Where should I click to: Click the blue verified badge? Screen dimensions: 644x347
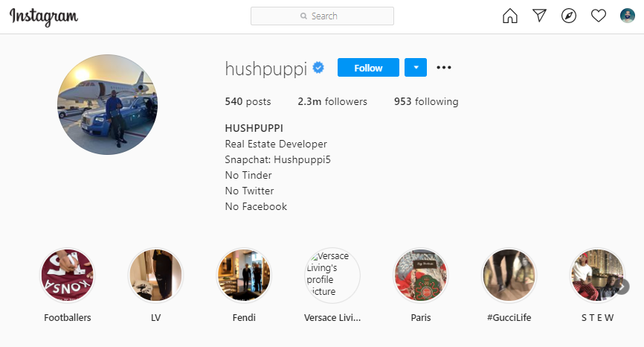tap(318, 68)
